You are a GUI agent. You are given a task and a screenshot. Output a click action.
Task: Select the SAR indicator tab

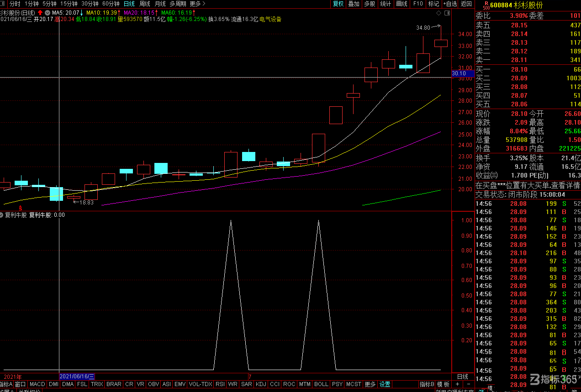click(x=247, y=384)
